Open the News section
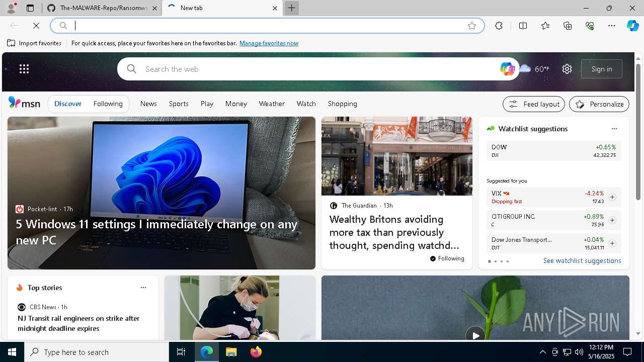Screen dimensions: 644x362 [148, 104]
